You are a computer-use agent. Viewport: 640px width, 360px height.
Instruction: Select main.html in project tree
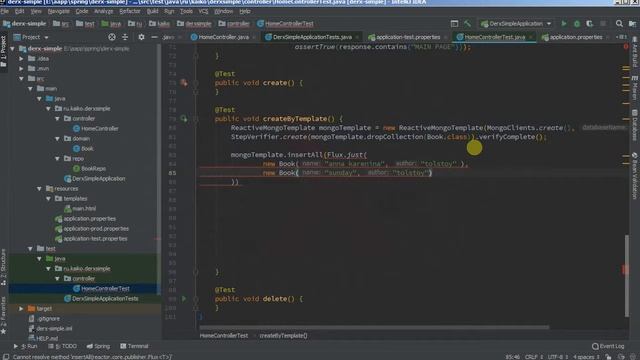pos(84,209)
